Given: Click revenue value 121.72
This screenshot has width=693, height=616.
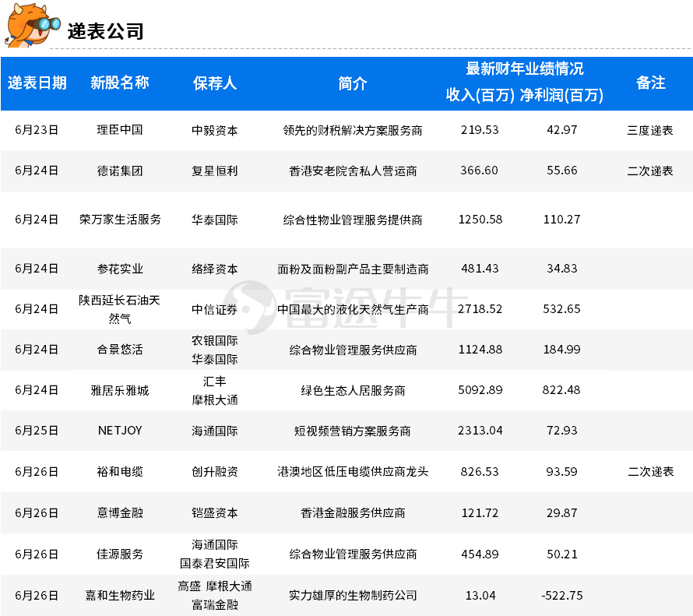Looking at the screenshot, I should click(x=480, y=513).
